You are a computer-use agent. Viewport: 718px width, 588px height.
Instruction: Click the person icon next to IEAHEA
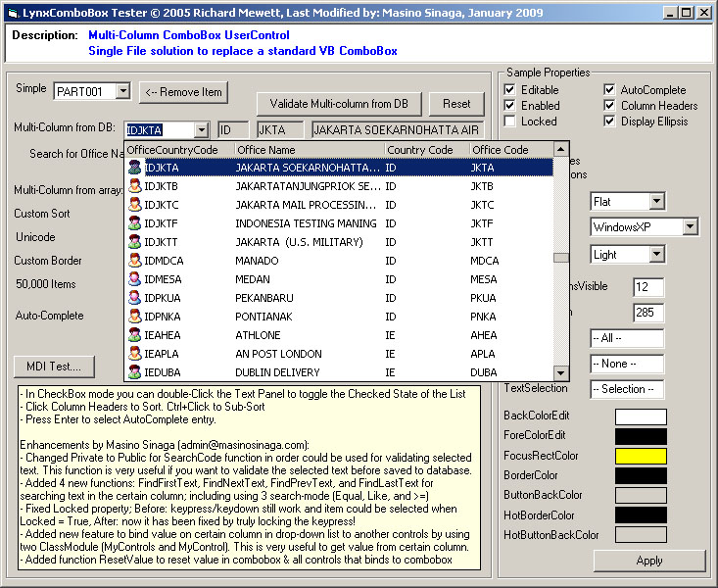pyautogui.click(x=135, y=335)
